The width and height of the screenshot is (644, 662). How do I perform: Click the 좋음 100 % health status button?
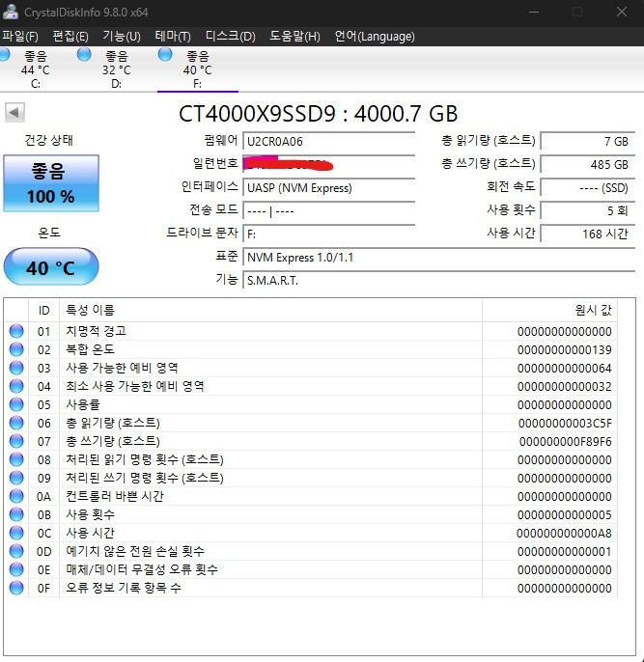[51, 183]
